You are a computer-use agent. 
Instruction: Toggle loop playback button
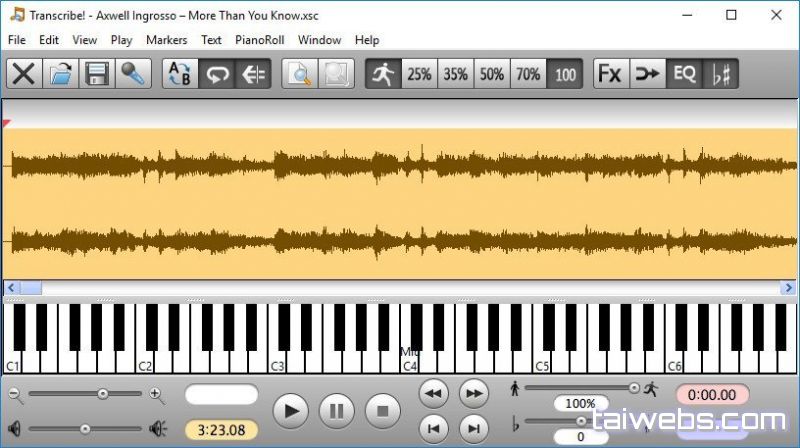[216, 74]
